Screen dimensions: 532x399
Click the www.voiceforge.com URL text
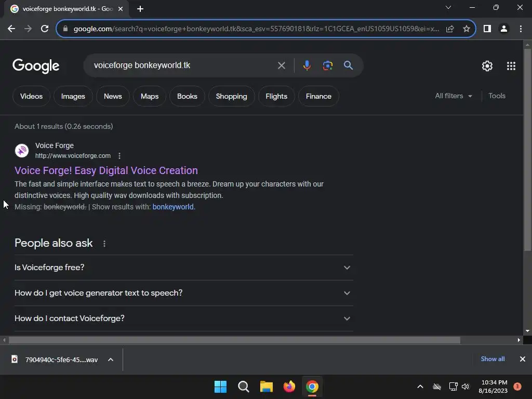(73, 156)
